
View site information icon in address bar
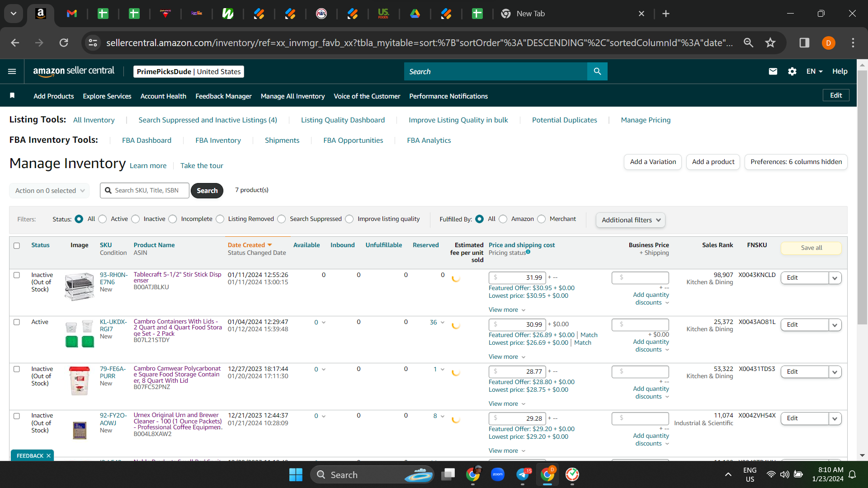click(x=93, y=42)
